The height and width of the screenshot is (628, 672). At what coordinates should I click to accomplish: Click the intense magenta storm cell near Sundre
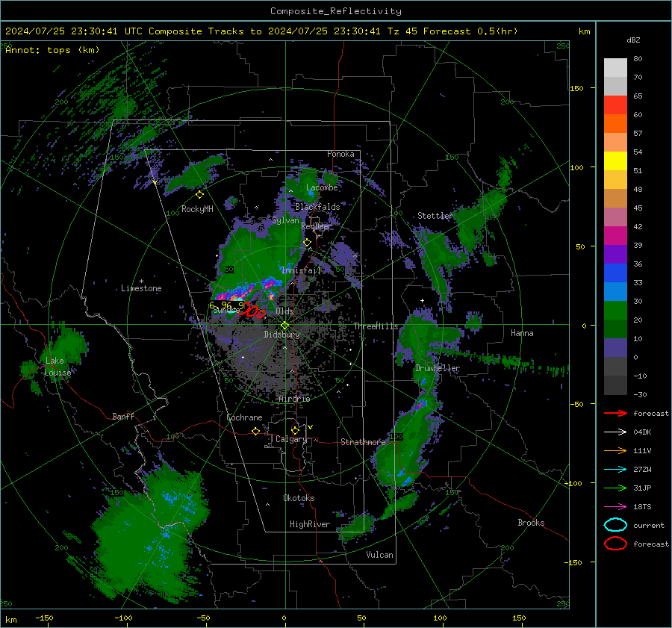click(x=233, y=296)
